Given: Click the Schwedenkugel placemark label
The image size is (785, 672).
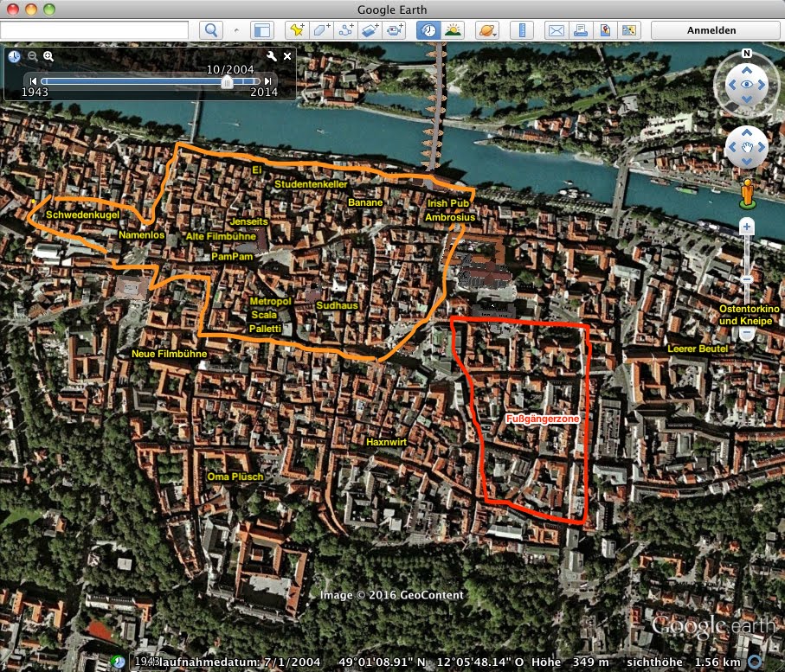Looking at the screenshot, I should point(82,214).
